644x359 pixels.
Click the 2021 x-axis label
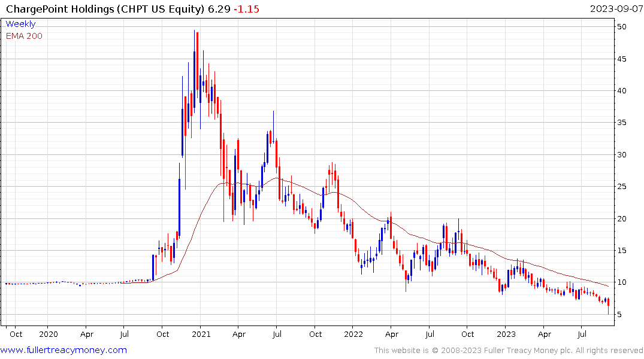click(201, 334)
